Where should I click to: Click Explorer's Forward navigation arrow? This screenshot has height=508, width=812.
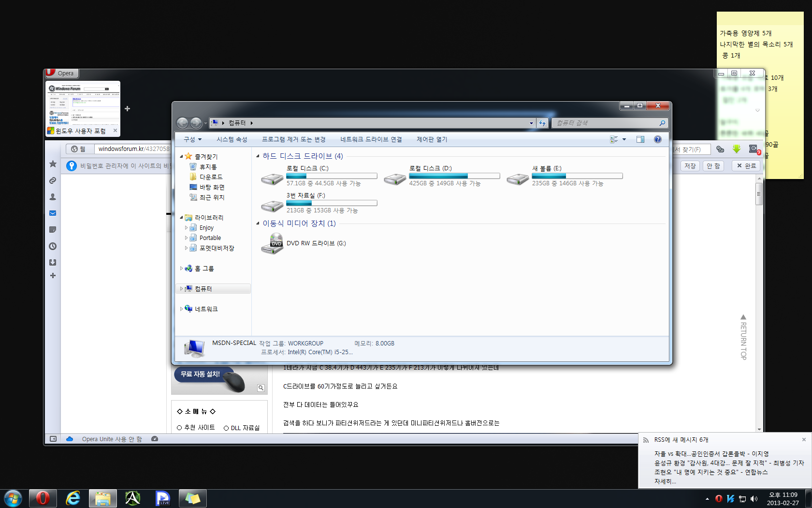click(x=196, y=123)
